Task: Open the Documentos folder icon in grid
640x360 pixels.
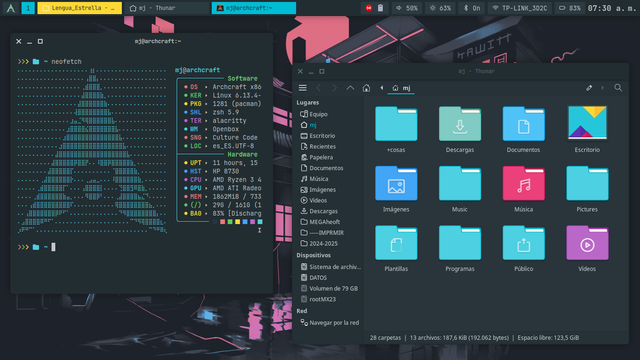Action: coord(523,124)
